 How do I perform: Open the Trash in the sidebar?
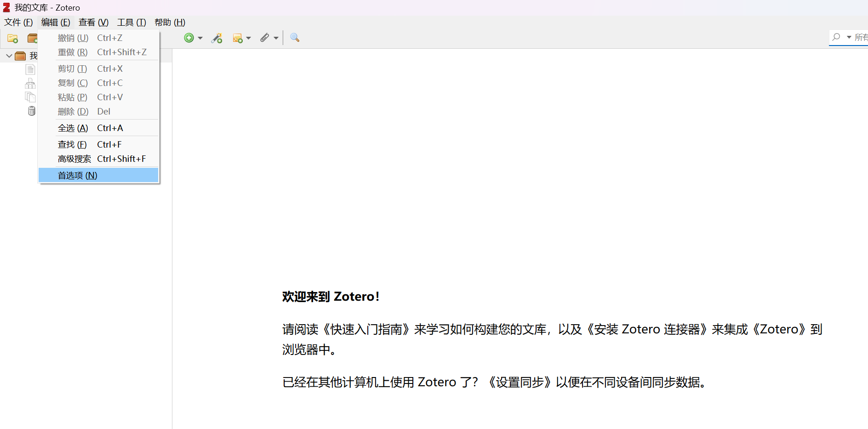[31, 111]
